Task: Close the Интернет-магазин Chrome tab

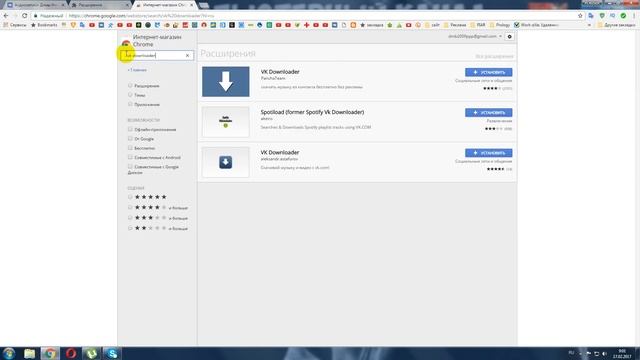Action: [191, 5]
